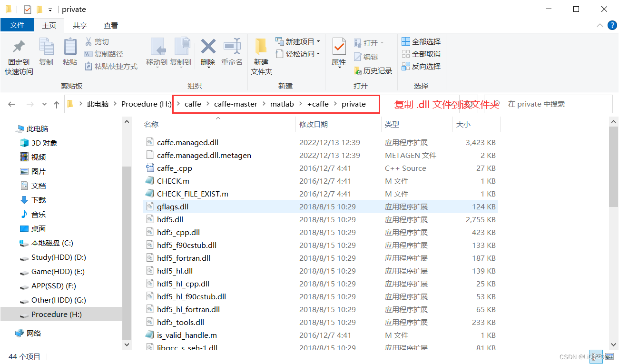Click the Forward navigation arrow
The width and height of the screenshot is (619, 364).
pyautogui.click(x=29, y=104)
